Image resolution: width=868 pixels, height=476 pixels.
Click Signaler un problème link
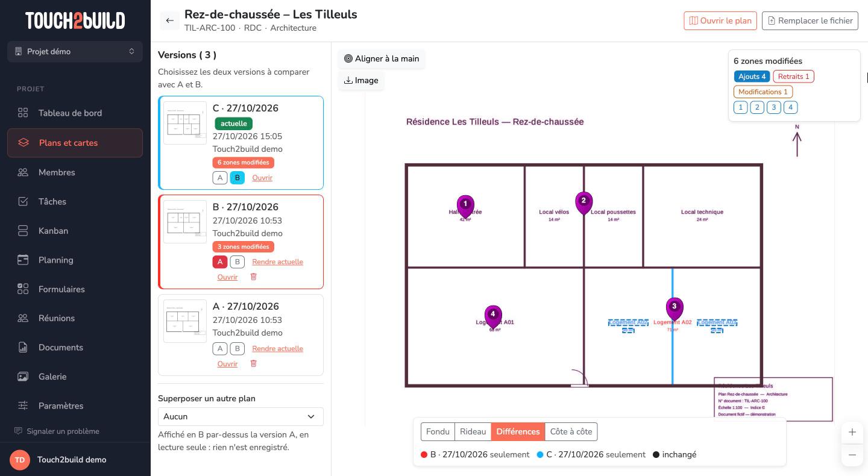[57, 431]
